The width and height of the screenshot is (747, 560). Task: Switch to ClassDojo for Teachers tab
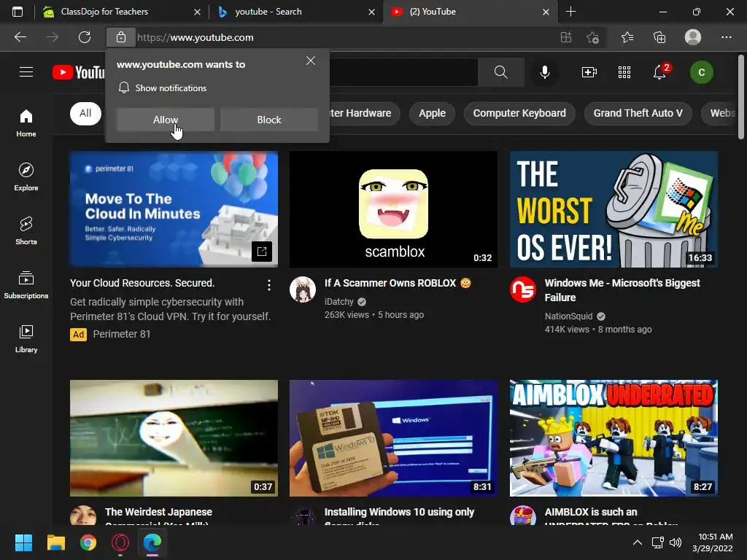coord(122,12)
